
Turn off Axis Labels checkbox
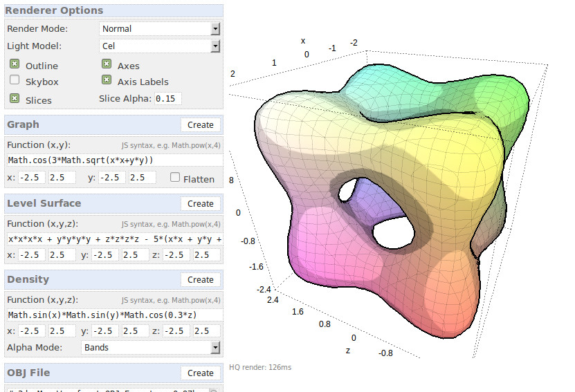pos(107,81)
